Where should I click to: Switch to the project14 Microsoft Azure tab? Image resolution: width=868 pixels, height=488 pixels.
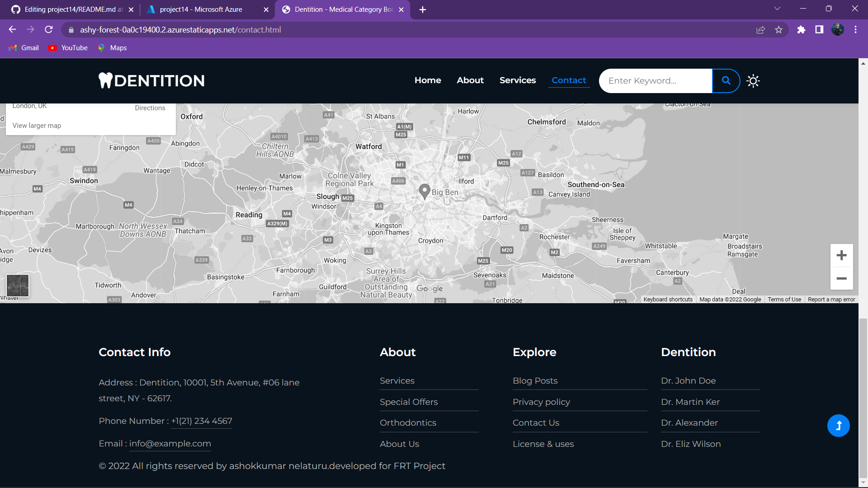point(201,9)
